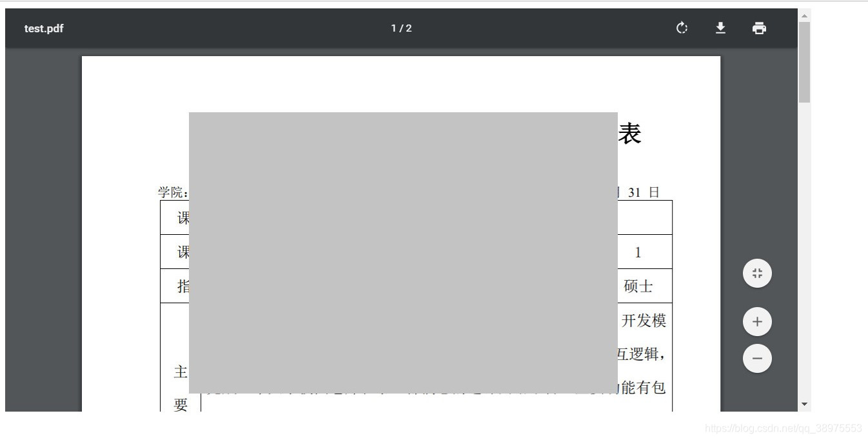Click the scrollbar down arrow

[x=804, y=405]
